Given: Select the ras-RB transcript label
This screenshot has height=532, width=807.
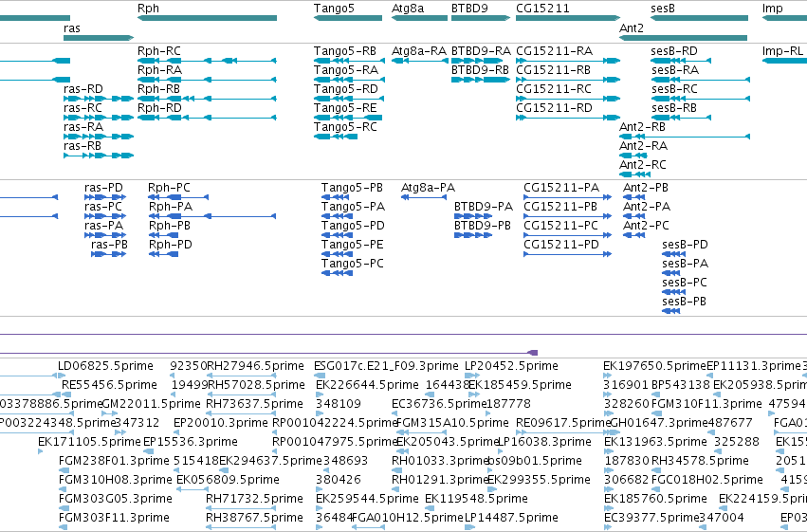Looking at the screenshot, I should (83, 146).
